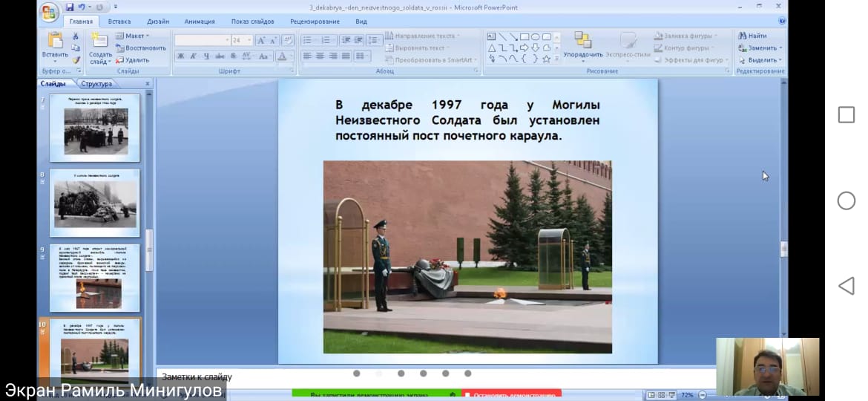The image size is (868, 401).
Task: Click the red stop screen sharing button
Action: pos(511,395)
